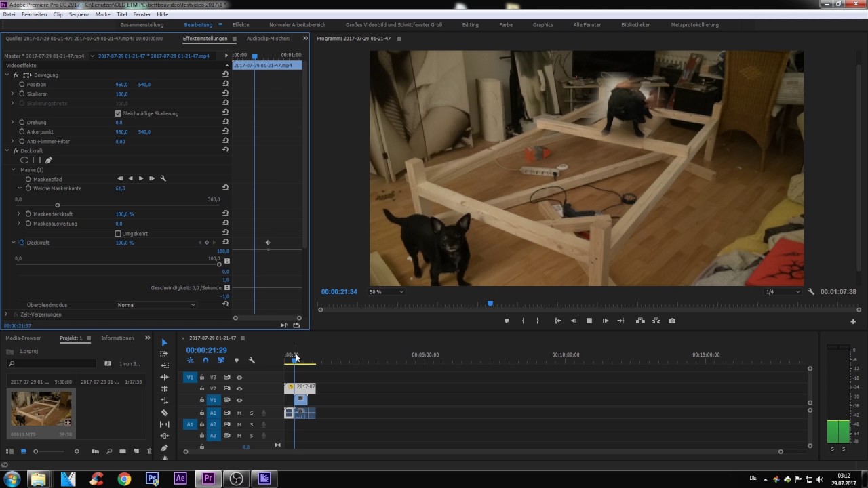Hide video track V3 with eye icon
Viewport: 868px width, 488px height.
pos(239,378)
